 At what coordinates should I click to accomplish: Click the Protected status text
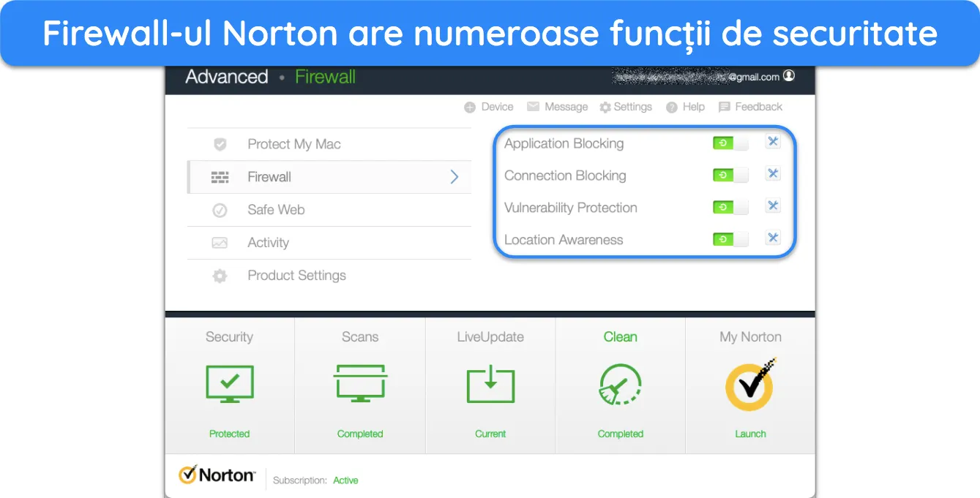click(229, 434)
